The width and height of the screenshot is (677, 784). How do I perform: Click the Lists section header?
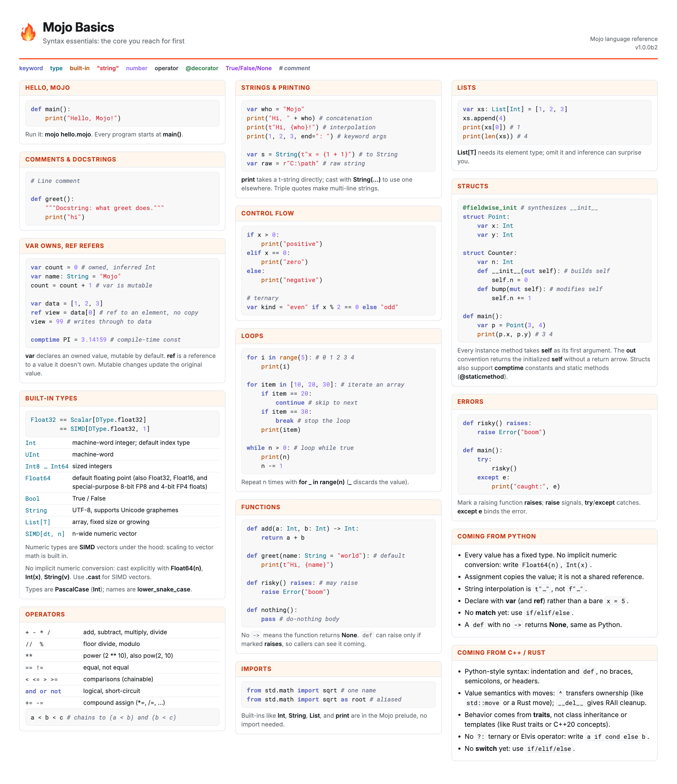pos(554,88)
